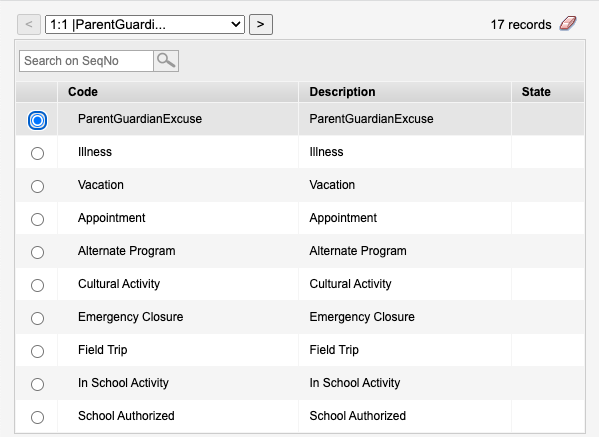The width and height of the screenshot is (599, 437).
Task: Go to next record with > button
Action: click(x=261, y=24)
